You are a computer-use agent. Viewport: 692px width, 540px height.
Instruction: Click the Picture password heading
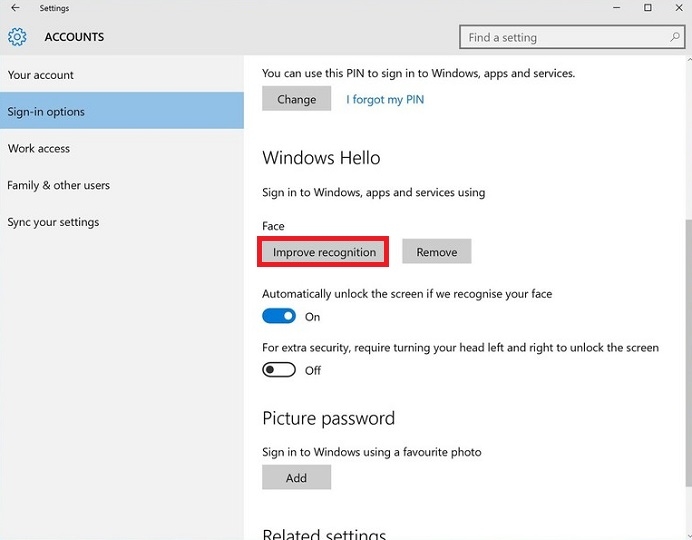(328, 418)
